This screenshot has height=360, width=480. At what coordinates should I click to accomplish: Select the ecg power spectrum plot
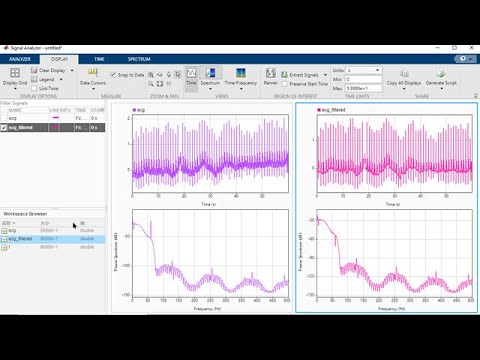tap(210, 253)
